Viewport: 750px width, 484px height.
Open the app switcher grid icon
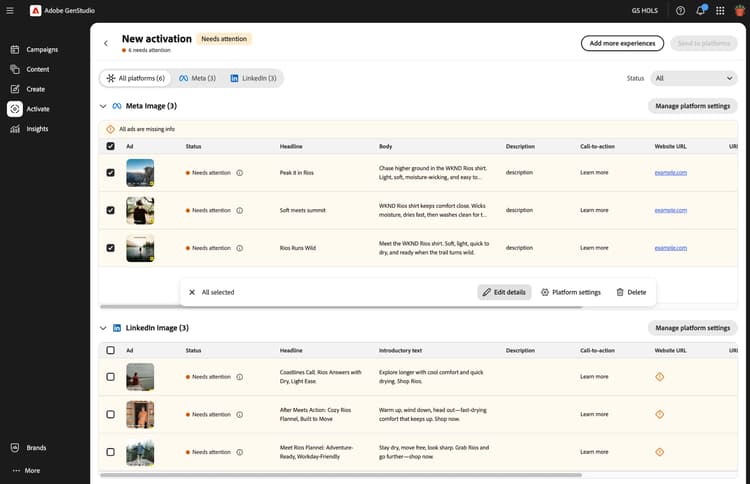tap(720, 11)
